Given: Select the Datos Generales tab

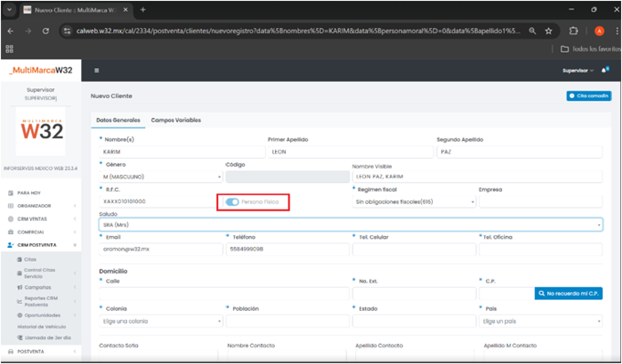Looking at the screenshot, I should click(118, 120).
